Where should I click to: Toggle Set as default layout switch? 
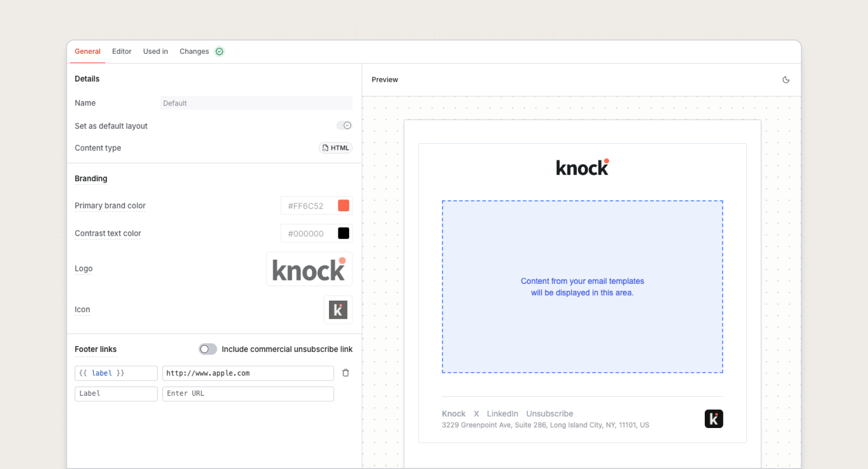pos(344,125)
